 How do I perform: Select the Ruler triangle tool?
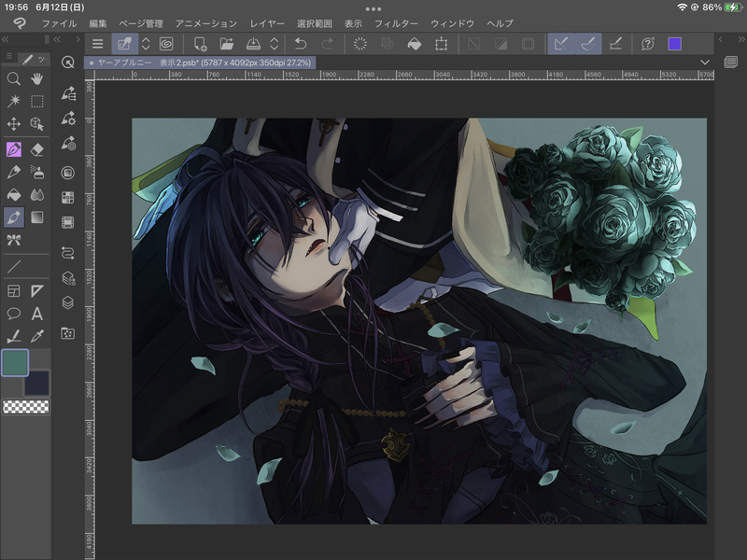(x=37, y=291)
